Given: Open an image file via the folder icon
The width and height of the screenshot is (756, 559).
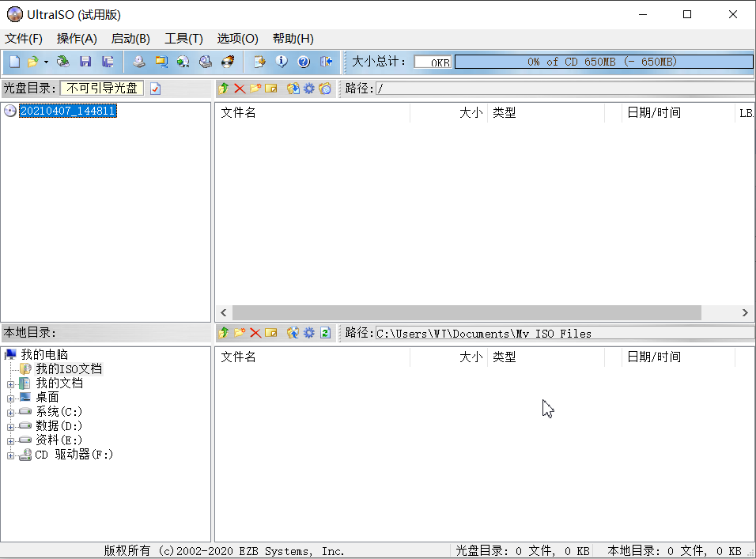Looking at the screenshot, I should (32, 62).
